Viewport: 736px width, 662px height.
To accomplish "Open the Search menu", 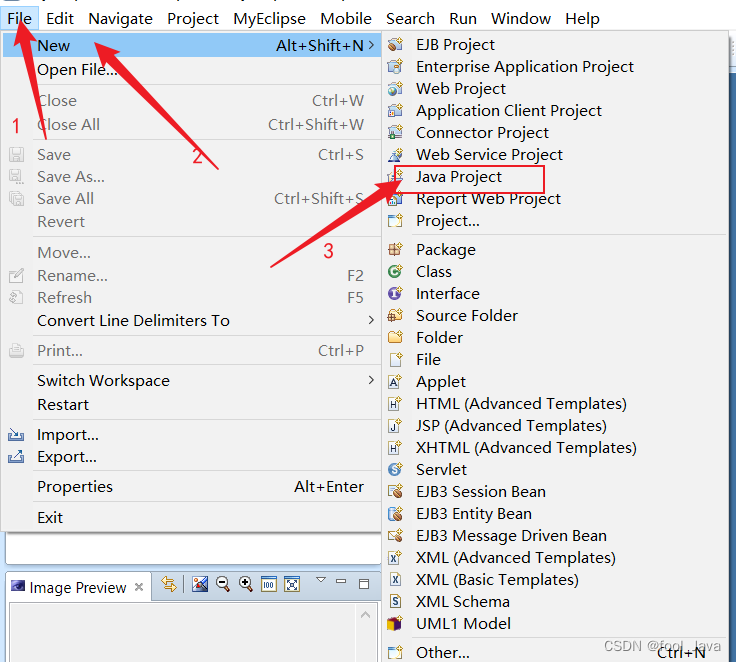I will 410,18.
